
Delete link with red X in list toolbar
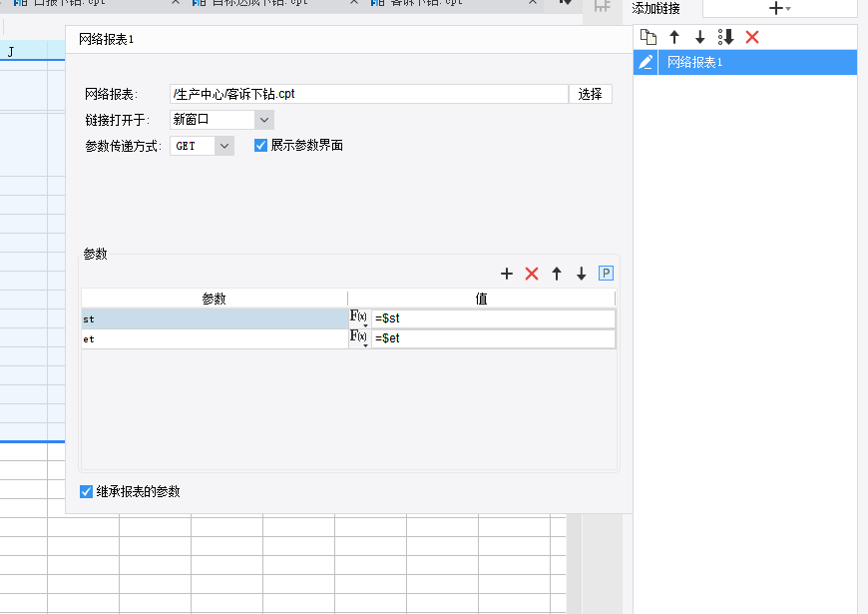point(751,37)
